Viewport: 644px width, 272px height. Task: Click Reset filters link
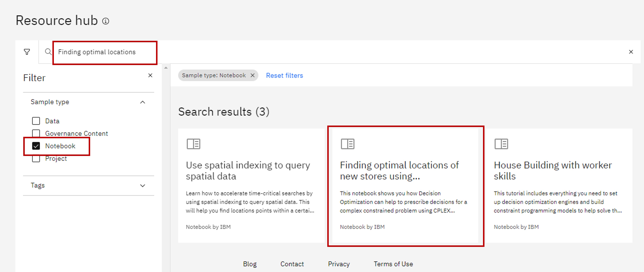tap(284, 75)
